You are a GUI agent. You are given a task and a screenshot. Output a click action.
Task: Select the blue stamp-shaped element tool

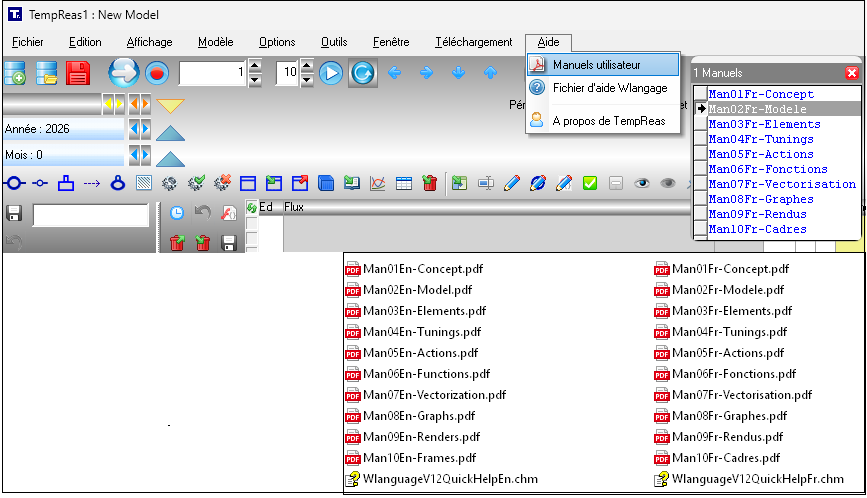(66, 183)
